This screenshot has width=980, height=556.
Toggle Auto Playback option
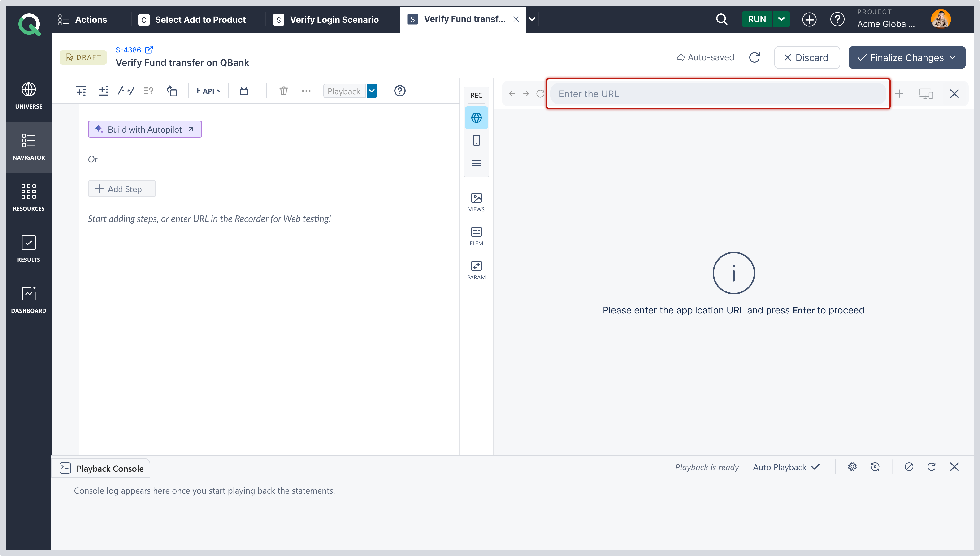point(786,467)
